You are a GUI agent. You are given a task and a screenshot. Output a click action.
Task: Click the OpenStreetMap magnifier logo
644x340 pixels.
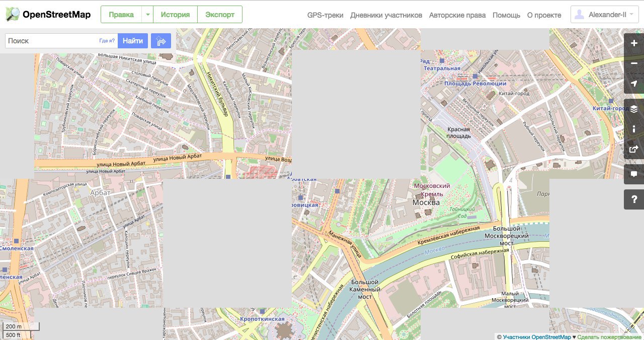coord(13,14)
